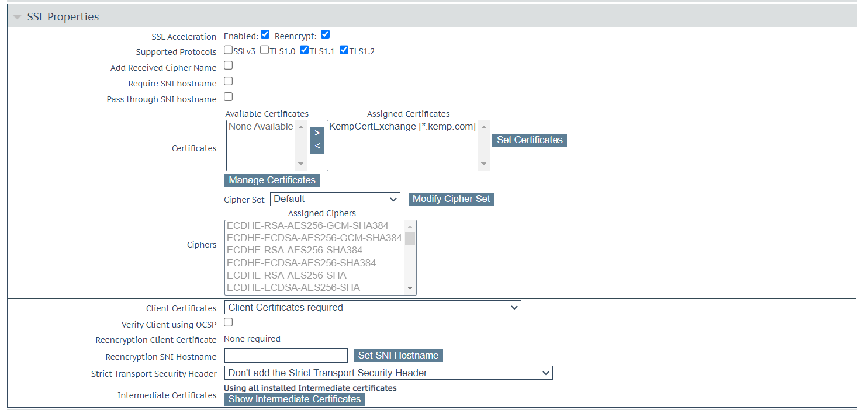Select cipher ECDHE-ECDSA-AES256-SHA384
868x410 pixels.
point(314,263)
